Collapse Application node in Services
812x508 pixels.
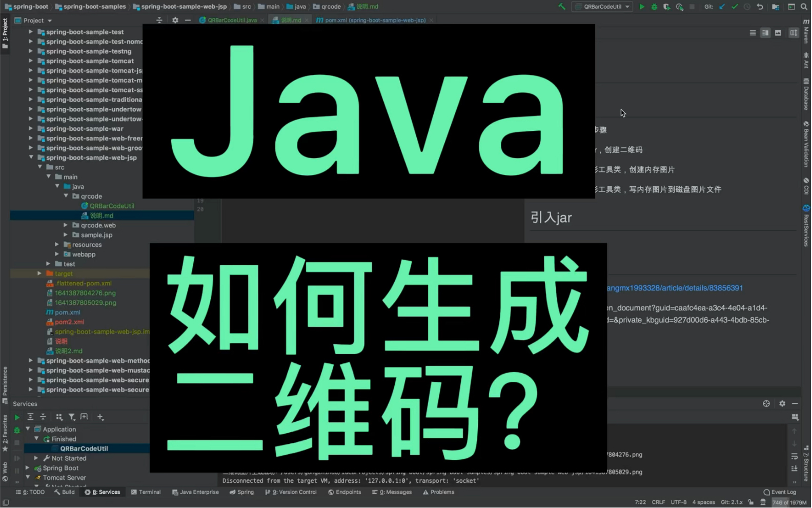click(x=28, y=429)
